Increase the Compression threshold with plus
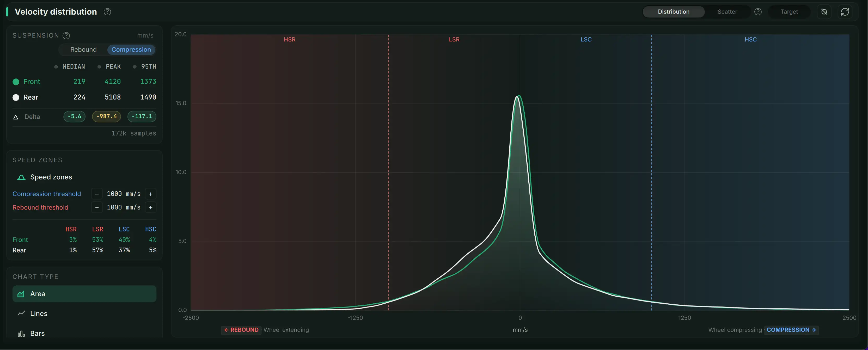868x350 pixels. 151,194
